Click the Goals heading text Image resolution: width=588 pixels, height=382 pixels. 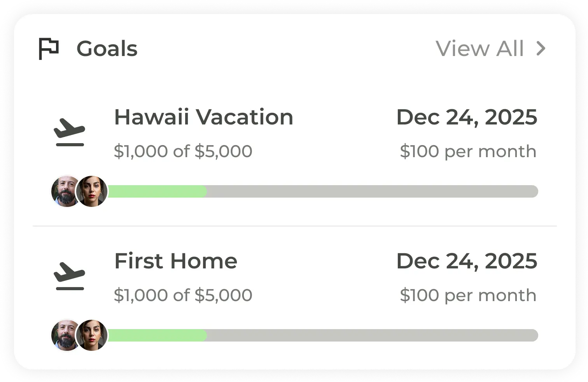107,49
